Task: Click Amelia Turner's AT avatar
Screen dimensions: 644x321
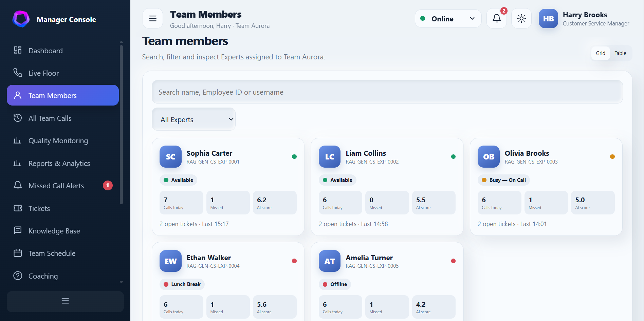Action: (x=330, y=261)
